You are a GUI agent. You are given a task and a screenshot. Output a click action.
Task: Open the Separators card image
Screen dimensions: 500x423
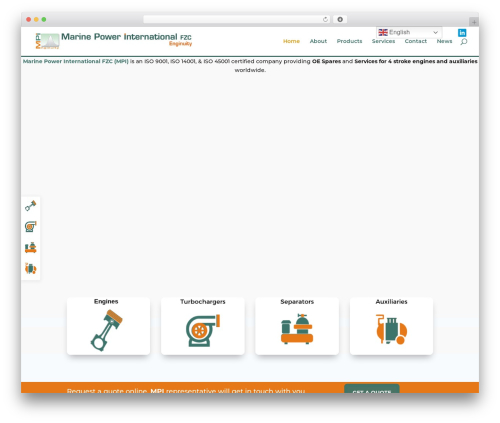tap(297, 329)
